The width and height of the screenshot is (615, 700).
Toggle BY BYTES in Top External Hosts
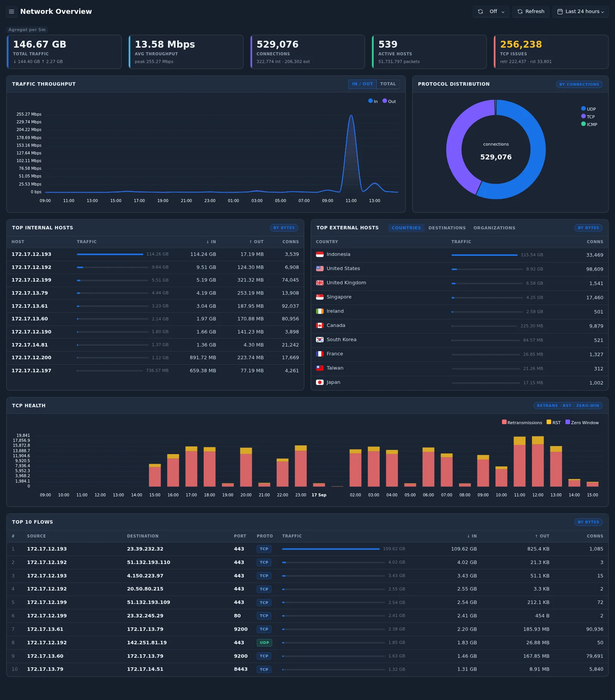coord(588,228)
